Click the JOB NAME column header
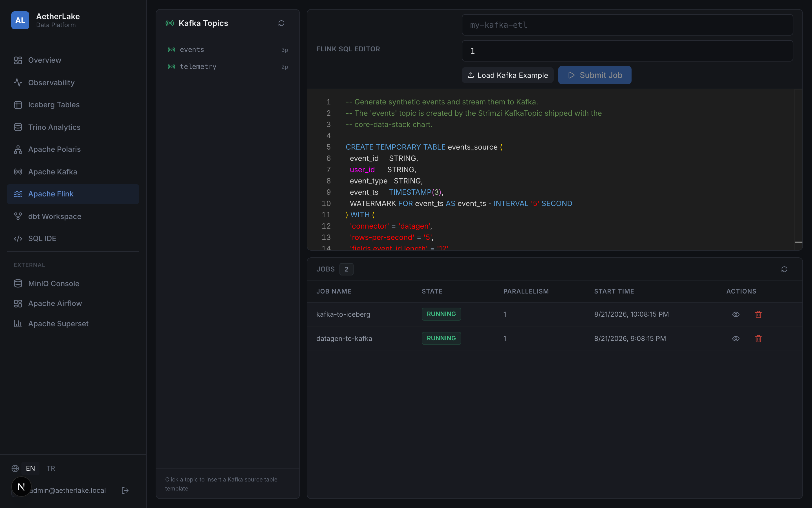Viewport: 812px width, 508px height. tap(334, 291)
